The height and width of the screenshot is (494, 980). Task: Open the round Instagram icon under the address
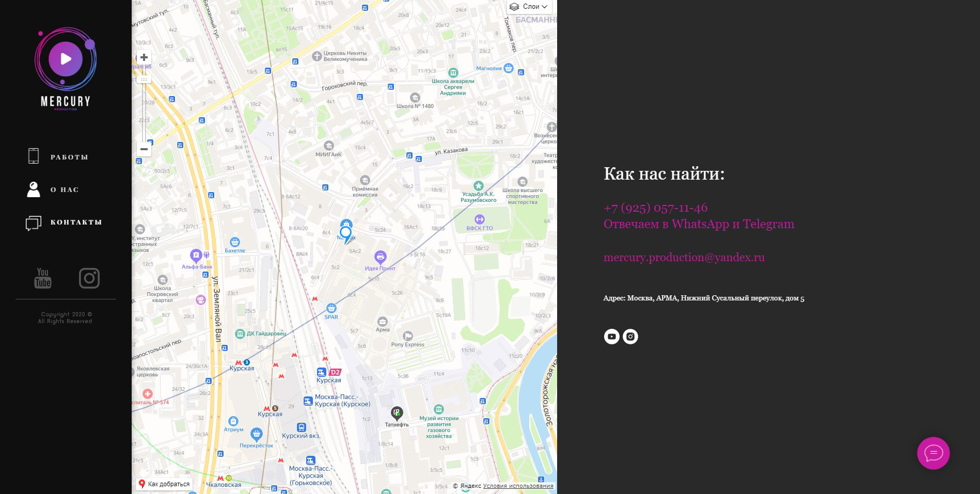[630, 337]
